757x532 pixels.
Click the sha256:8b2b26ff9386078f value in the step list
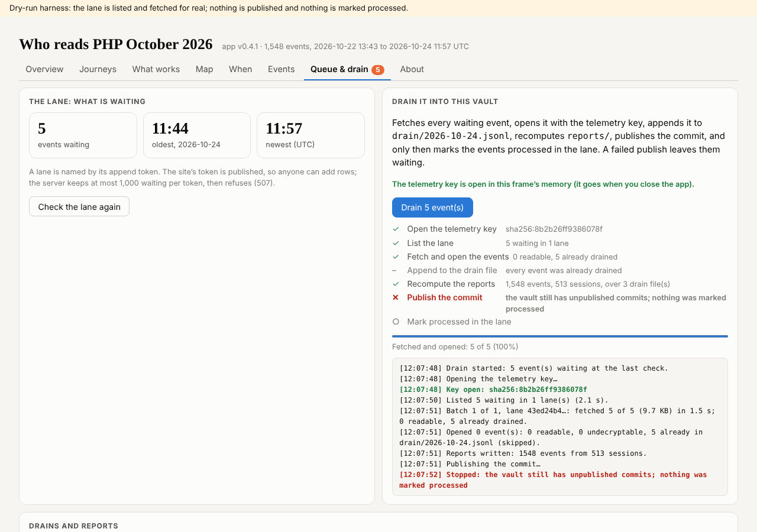click(554, 229)
